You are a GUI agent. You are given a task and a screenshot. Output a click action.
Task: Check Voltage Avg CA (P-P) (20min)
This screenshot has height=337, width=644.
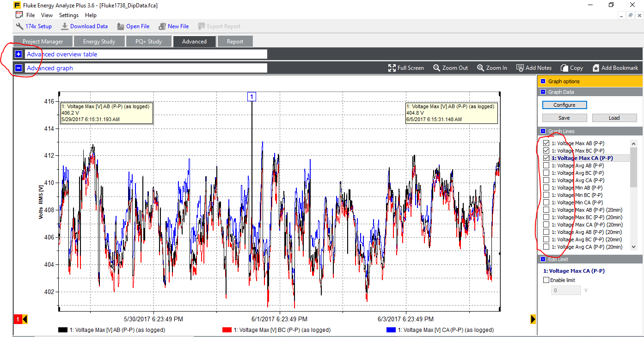click(546, 247)
